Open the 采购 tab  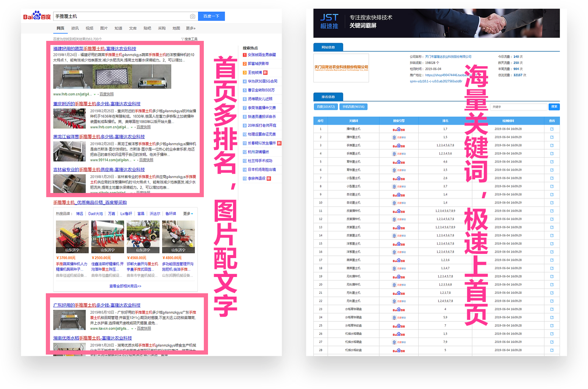point(162,28)
